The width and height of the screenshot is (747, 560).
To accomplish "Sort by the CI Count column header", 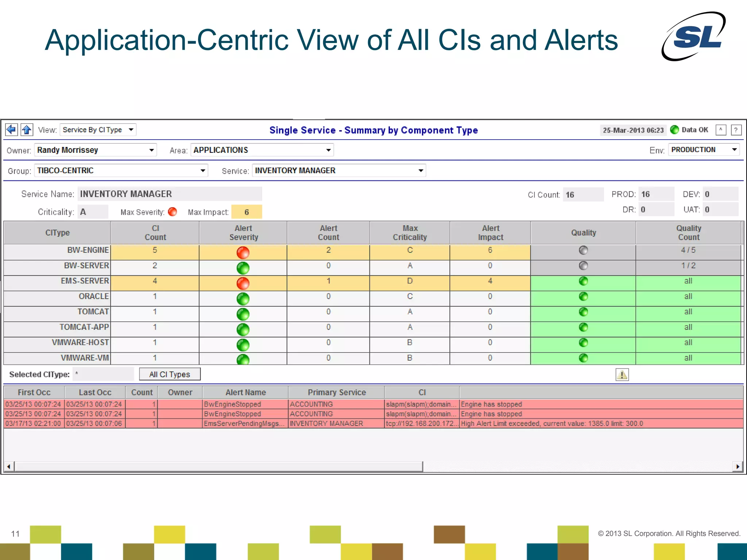I will point(155,233).
